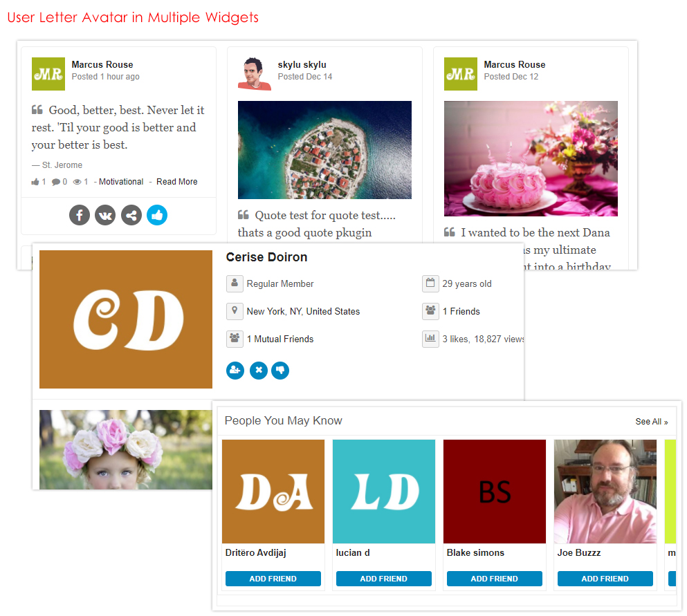Click the small thumbs-up count icon
Image resolution: width=687 pixels, height=616 pixels.
click(x=35, y=182)
